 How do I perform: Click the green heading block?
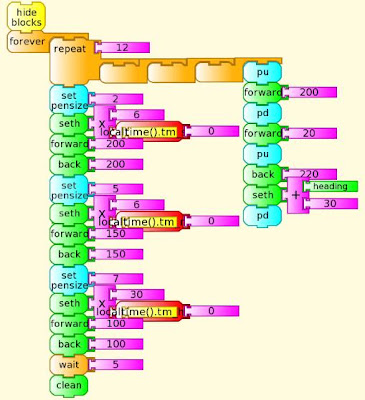[330, 186]
